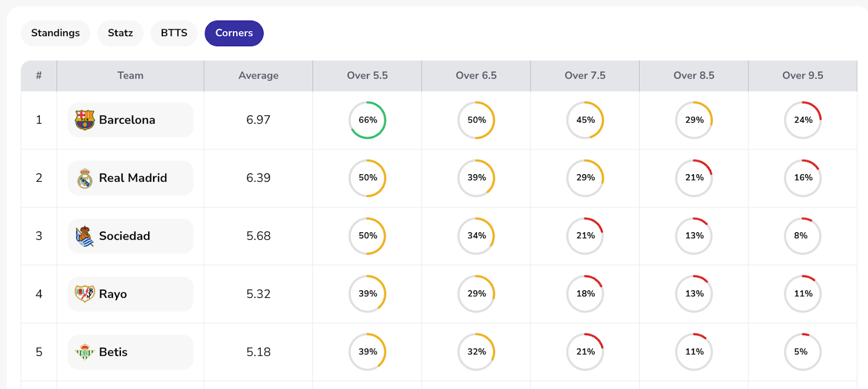
Task: Click the active Corners tab
Action: tap(234, 33)
